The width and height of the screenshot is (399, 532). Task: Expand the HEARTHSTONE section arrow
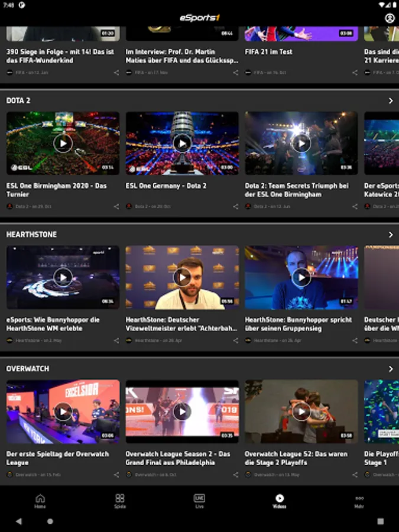tap(391, 235)
